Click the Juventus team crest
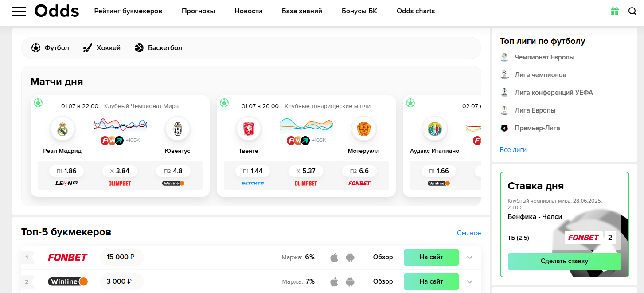This screenshot has width=644, height=293. [x=177, y=129]
